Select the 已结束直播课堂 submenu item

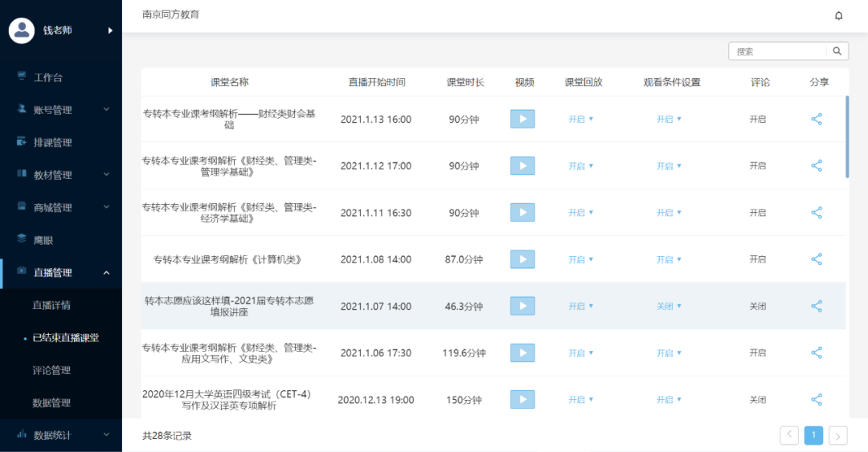[x=65, y=337]
